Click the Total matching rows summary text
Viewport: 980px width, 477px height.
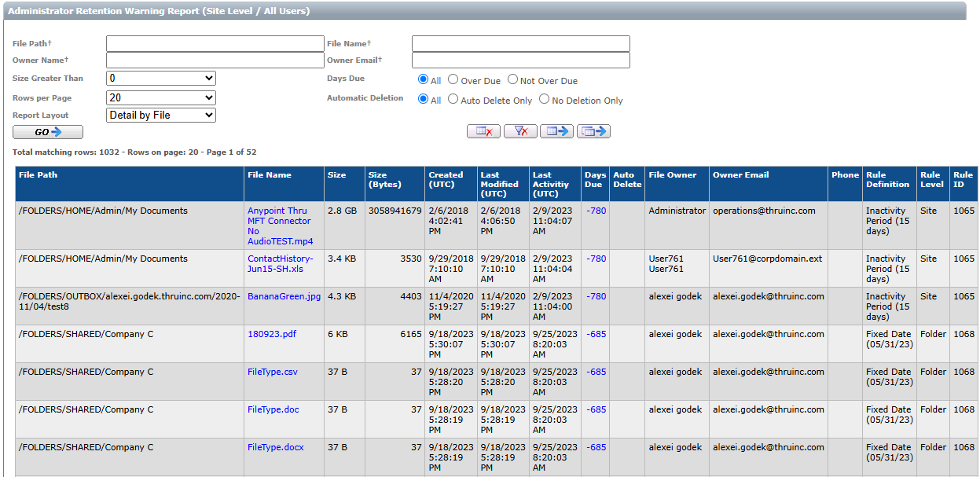134,152
